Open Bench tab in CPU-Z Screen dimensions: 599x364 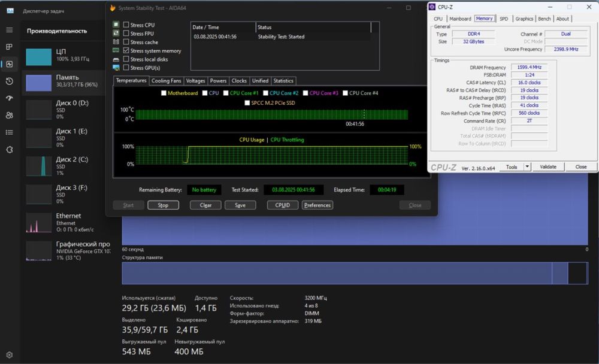point(544,19)
